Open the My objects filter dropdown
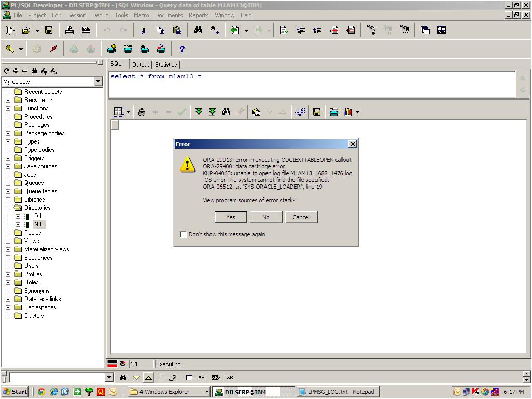This screenshot has width=532, height=399. coord(99,82)
